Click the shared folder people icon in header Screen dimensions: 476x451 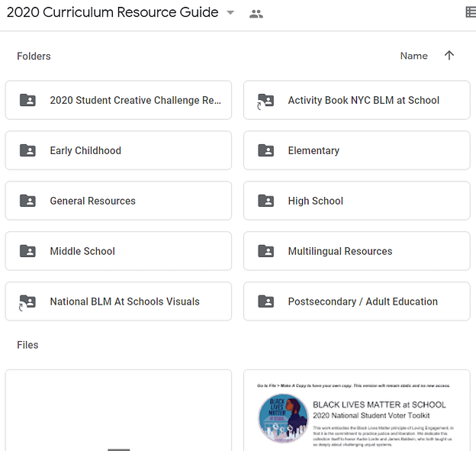(x=256, y=14)
